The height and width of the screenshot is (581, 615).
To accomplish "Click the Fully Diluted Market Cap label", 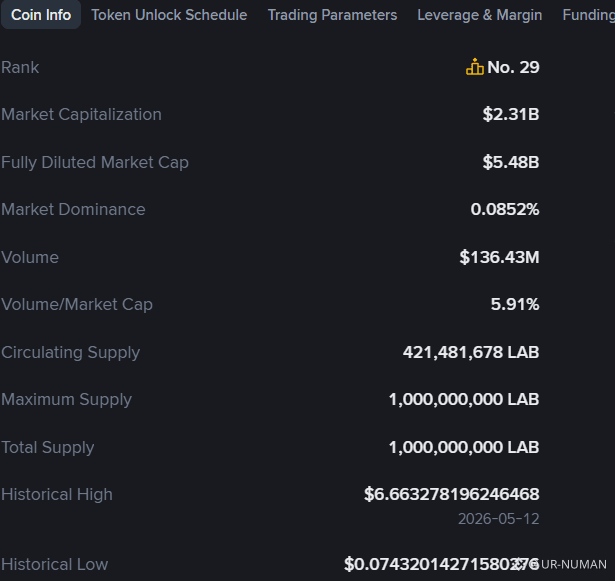I will [x=95, y=162].
